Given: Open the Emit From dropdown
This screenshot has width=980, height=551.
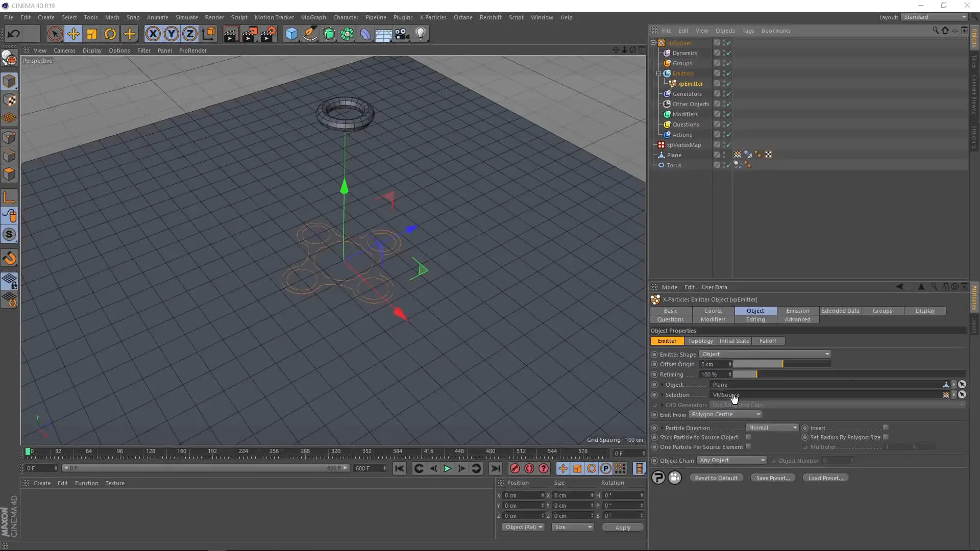Looking at the screenshot, I should coord(725,415).
